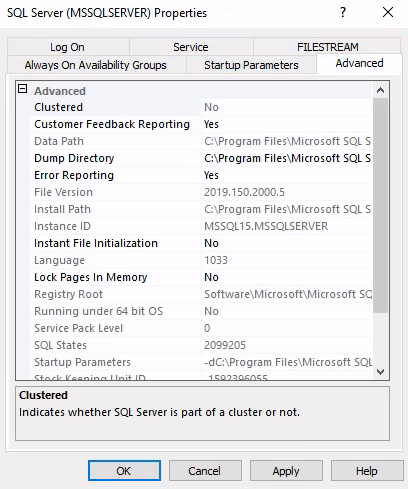Open the FILESTREAM tab
The height and width of the screenshot is (489, 408).
(327, 47)
